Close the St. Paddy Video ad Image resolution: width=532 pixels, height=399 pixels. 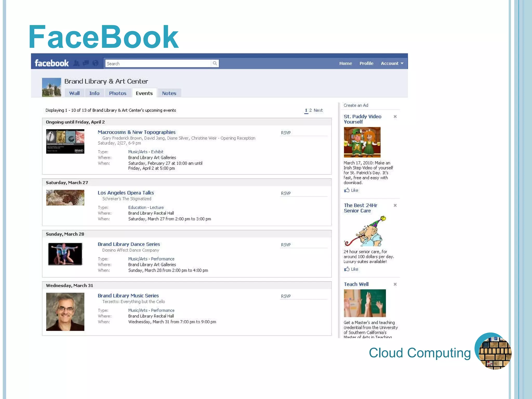tap(395, 117)
